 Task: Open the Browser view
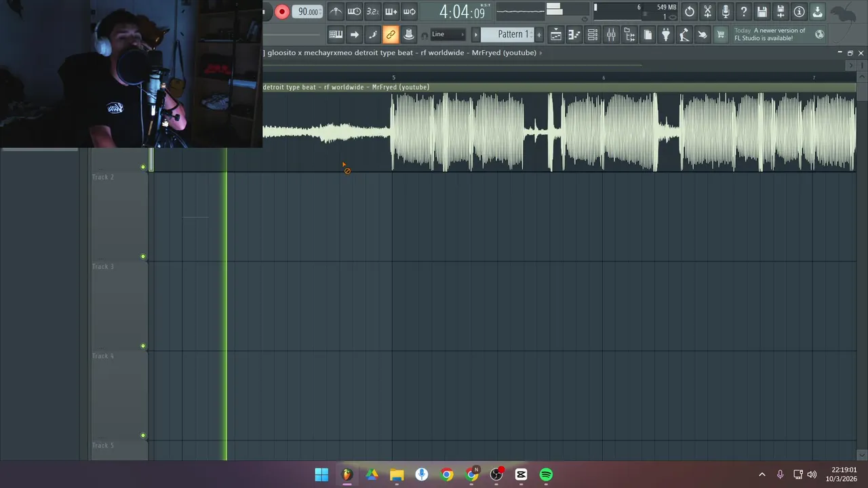629,35
